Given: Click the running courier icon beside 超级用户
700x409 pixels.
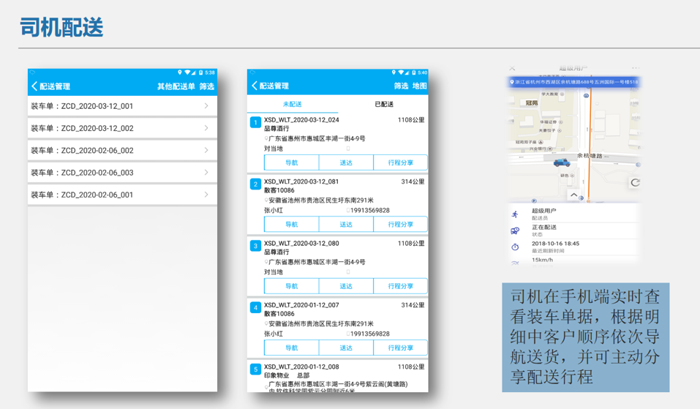Looking at the screenshot, I should tap(515, 214).
